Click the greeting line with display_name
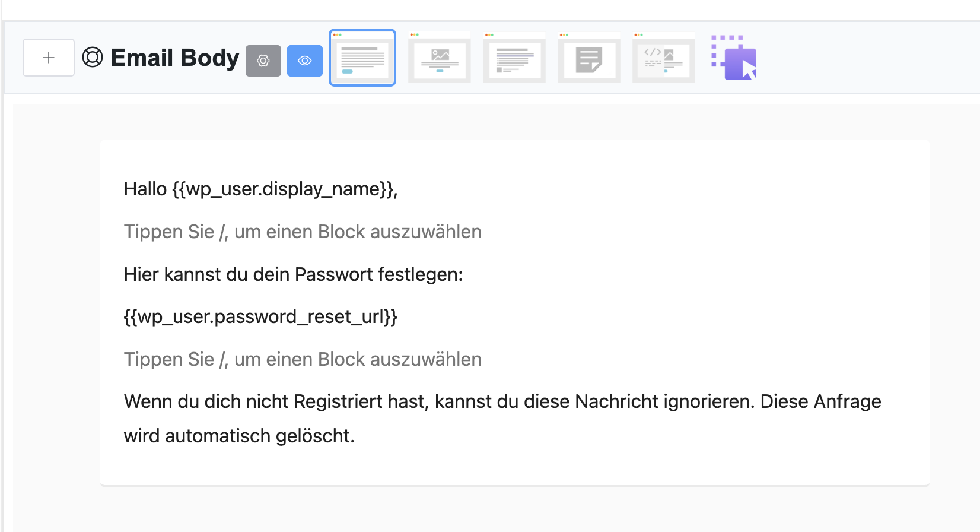980x532 pixels. 260,189
